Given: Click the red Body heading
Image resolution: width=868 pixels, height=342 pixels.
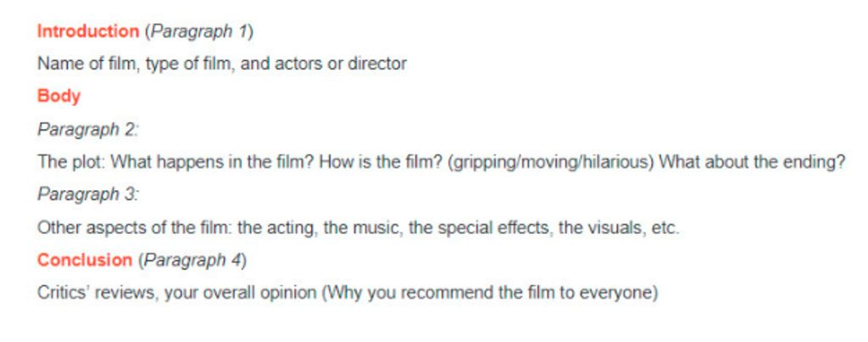Looking at the screenshot, I should coord(58,97).
